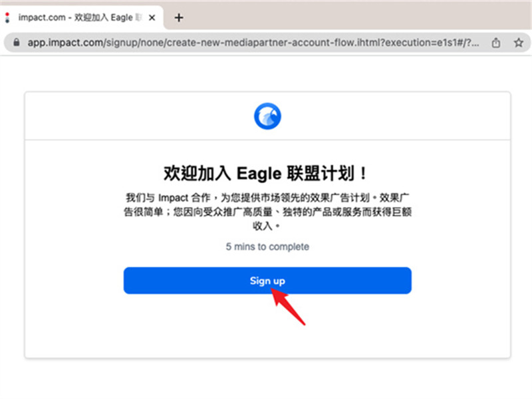Bookmark this page with the star icon
The height and width of the screenshot is (399, 532).
[x=519, y=43]
